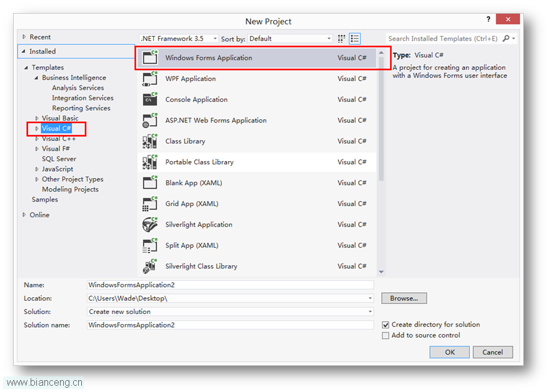Click the WPF Application template icon
The image size is (550, 392).
tap(150, 79)
